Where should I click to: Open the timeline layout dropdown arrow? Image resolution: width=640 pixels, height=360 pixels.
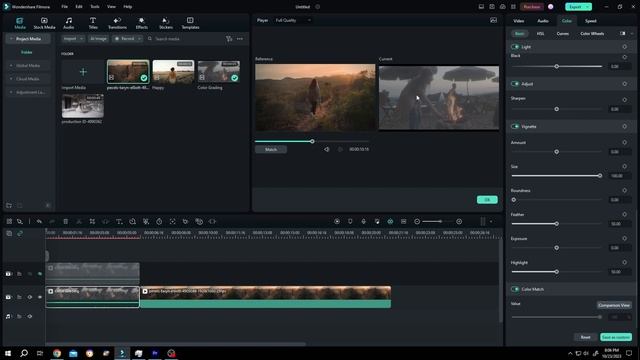tap(491, 221)
